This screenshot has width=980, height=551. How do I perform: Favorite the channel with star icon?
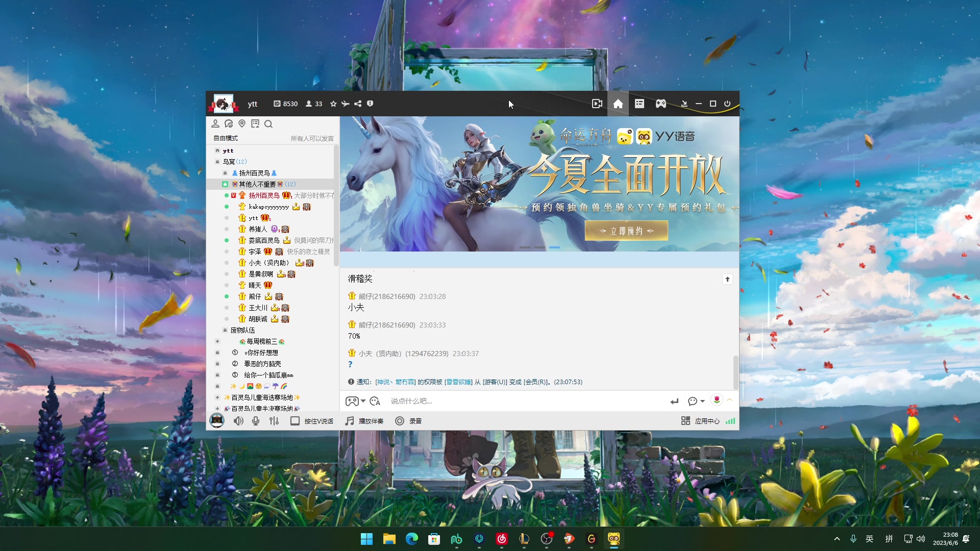pyautogui.click(x=333, y=104)
